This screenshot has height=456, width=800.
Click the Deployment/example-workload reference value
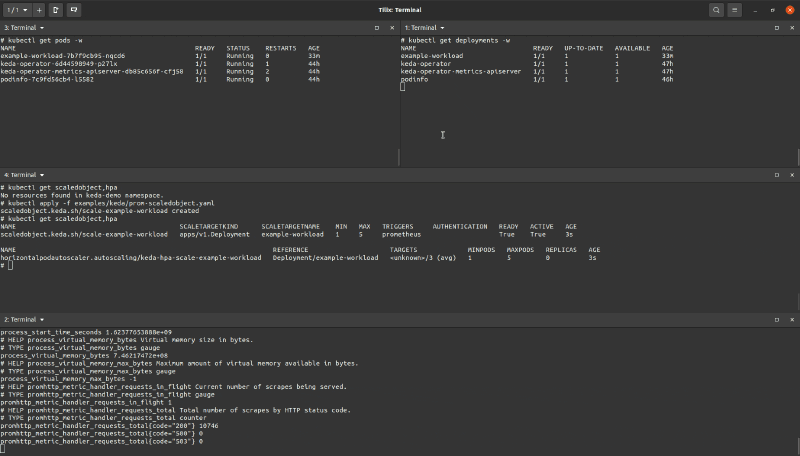[326, 258]
